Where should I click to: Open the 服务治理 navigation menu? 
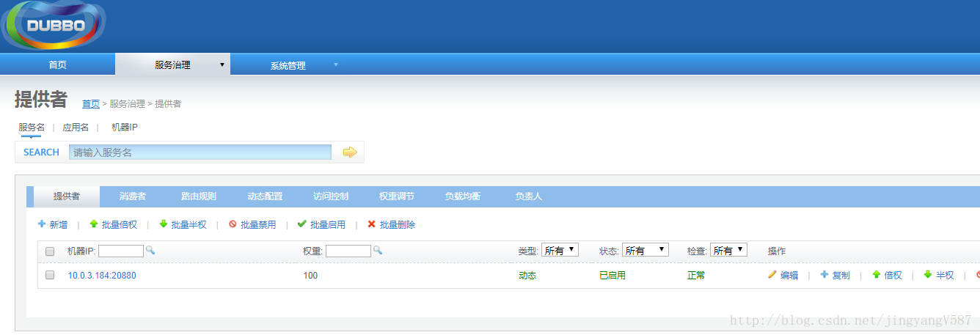click(172, 65)
